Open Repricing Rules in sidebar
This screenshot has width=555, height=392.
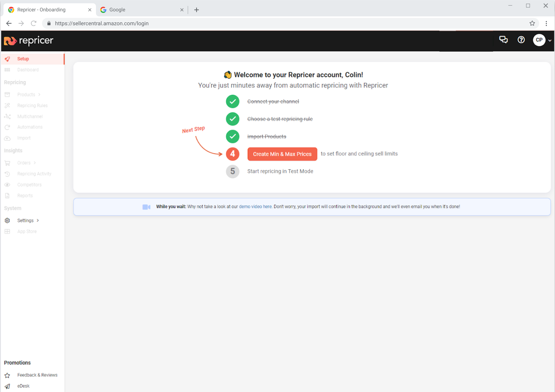32,106
